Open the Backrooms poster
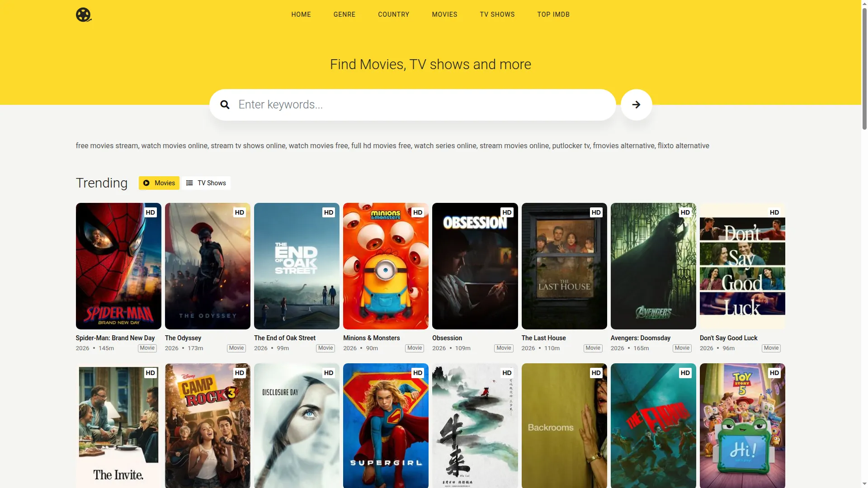868x488 pixels. [x=564, y=426]
